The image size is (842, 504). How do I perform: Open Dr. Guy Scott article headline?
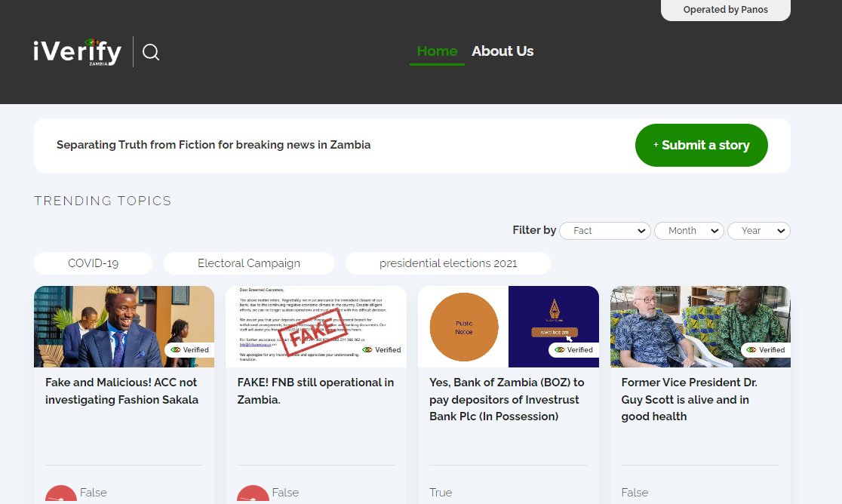click(x=690, y=399)
